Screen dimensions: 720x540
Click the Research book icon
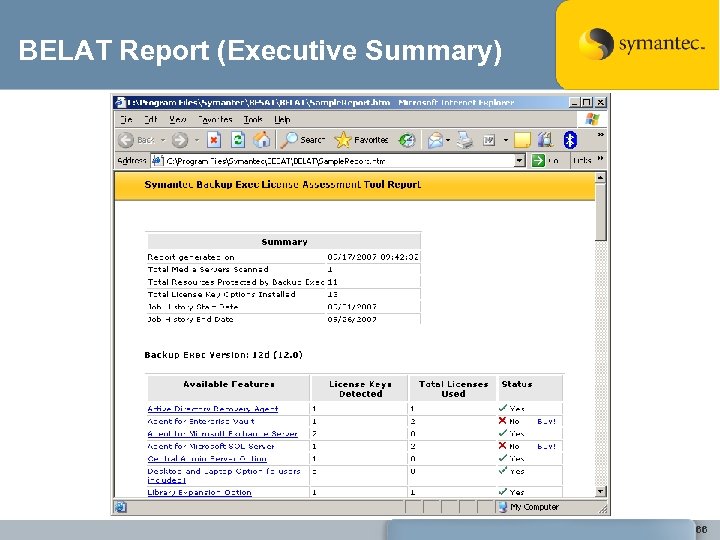point(545,140)
